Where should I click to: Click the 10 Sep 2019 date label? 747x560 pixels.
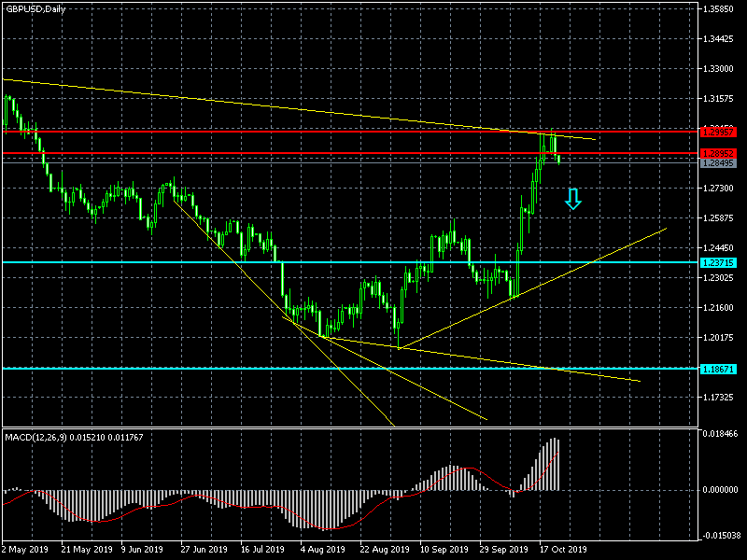click(x=444, y=550)
